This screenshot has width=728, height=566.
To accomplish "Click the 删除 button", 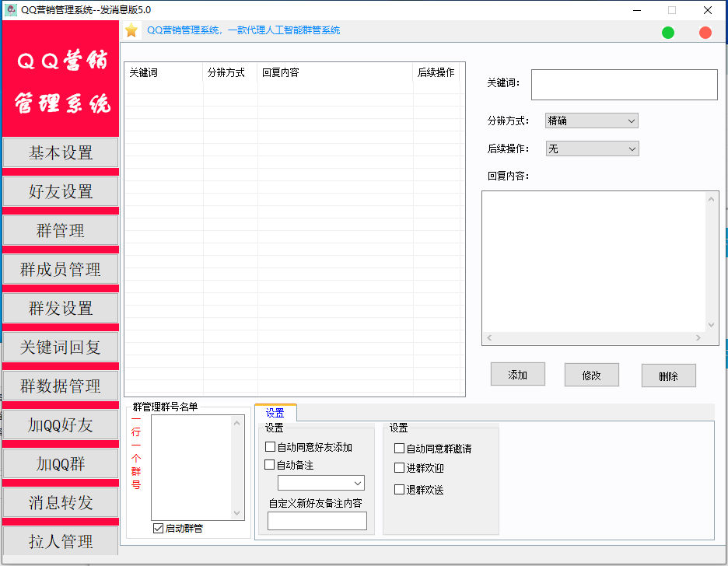I will coord(669,376).
